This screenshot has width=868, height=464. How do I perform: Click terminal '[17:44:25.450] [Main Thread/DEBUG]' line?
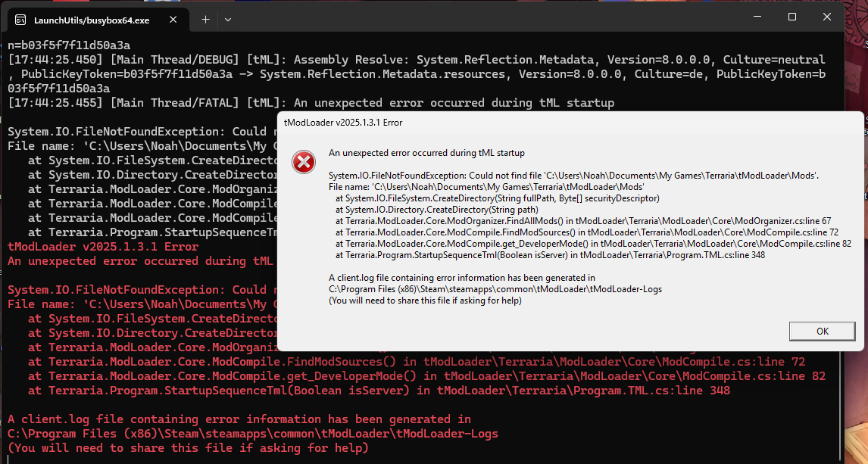coord(417,59)
